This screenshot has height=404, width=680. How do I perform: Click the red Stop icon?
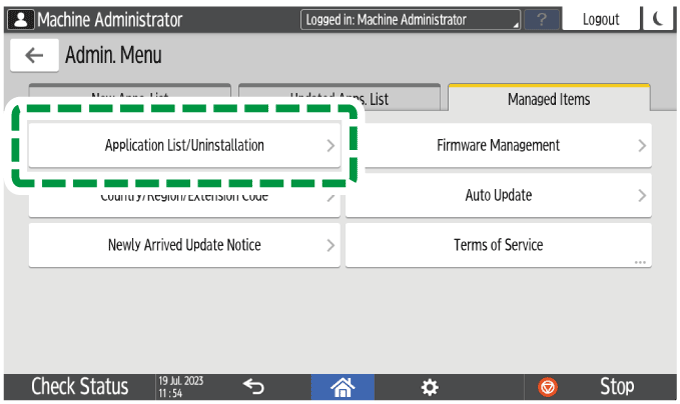(548, 387)
